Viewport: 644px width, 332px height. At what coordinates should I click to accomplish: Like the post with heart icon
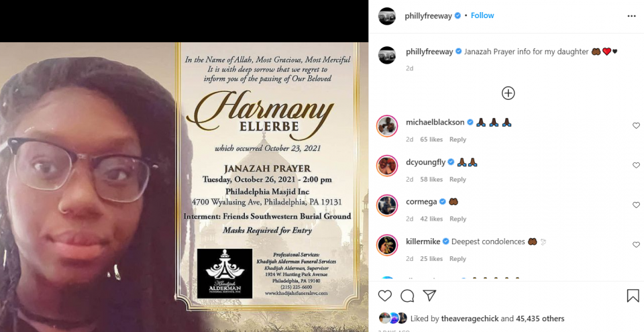click(x=385, y=295)
